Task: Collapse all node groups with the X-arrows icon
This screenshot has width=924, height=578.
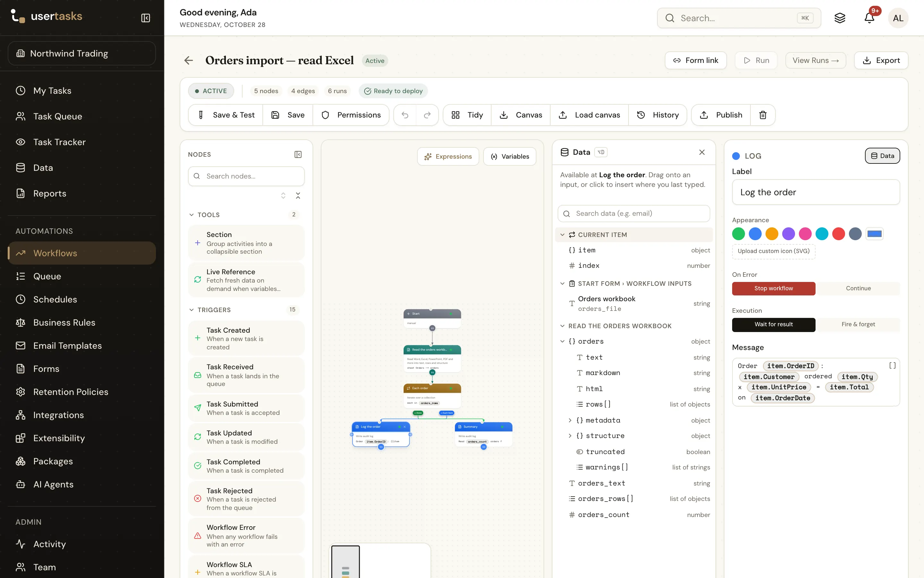Action: 298,196
